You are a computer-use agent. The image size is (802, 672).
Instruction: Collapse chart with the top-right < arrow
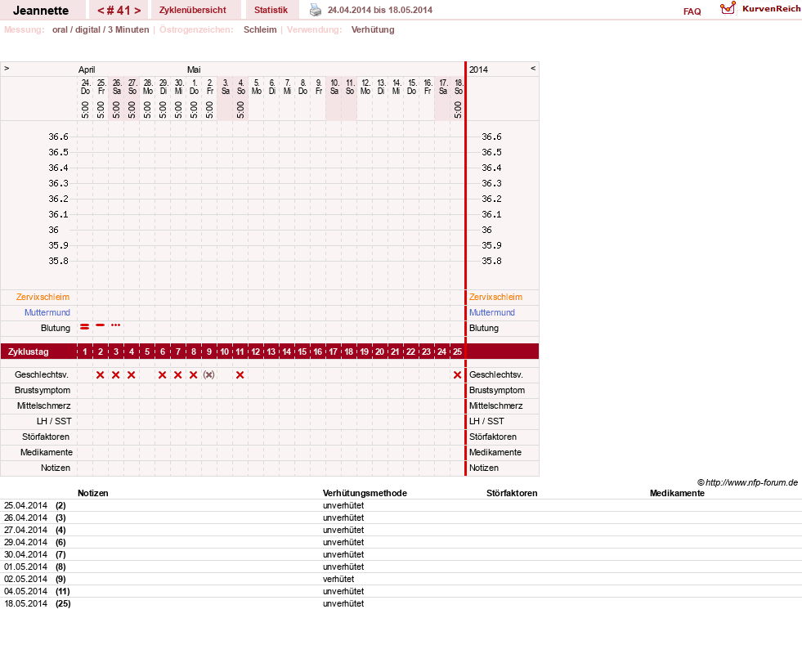(x=533, y=68)
